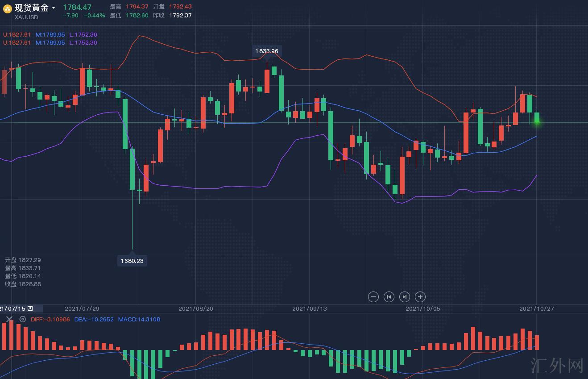This screenshot has width=588, height=379.
Task: Jump to the earliest candles with skip-back button
Action: click(x=389, y=297)
